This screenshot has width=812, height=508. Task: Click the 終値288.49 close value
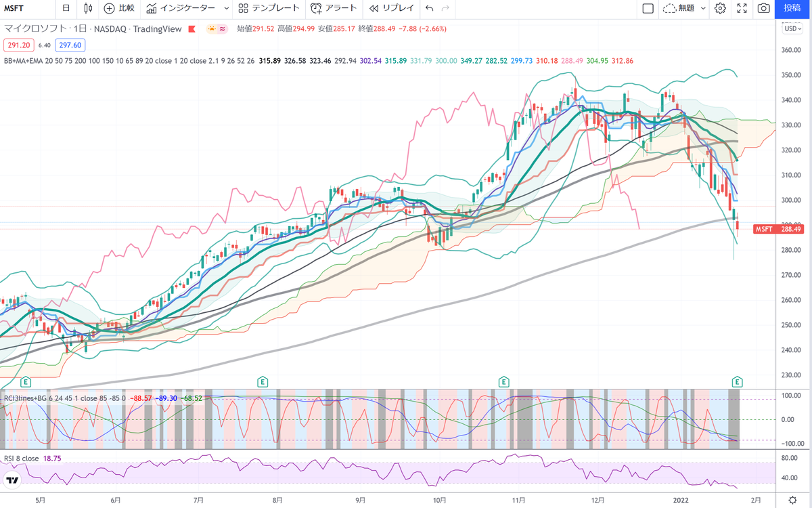click(x=376, y=28)
